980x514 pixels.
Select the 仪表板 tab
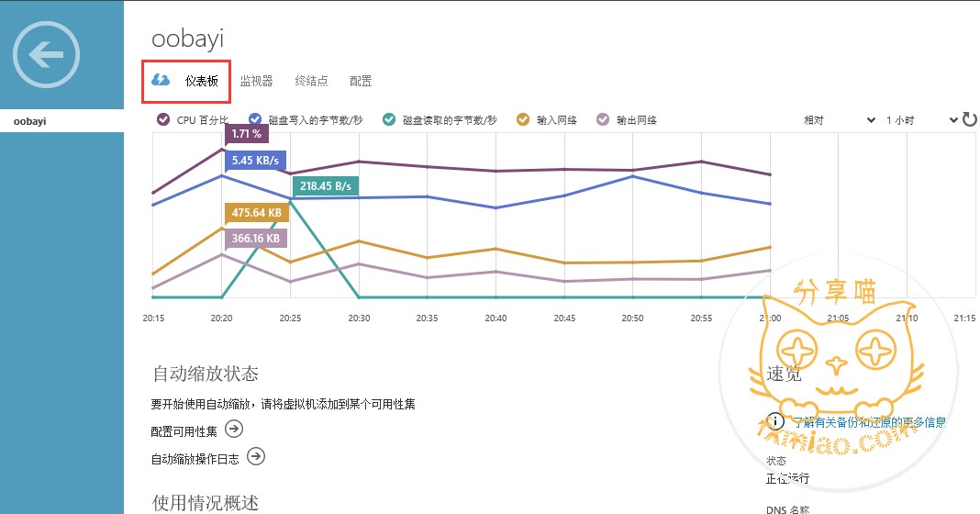201,81
